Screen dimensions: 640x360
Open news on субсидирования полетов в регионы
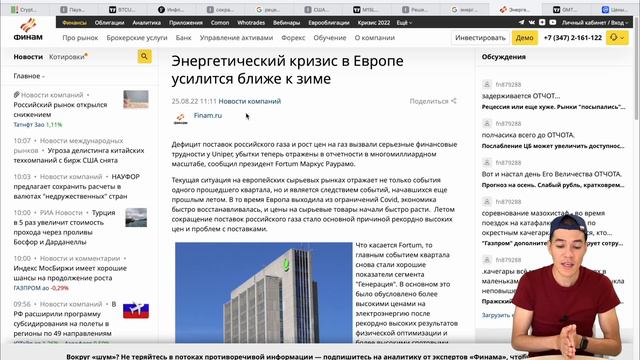[x=64, y=319]
